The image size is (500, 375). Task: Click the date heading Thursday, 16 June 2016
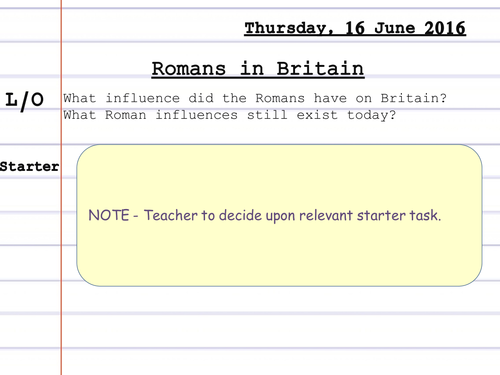tap(355, 28)
